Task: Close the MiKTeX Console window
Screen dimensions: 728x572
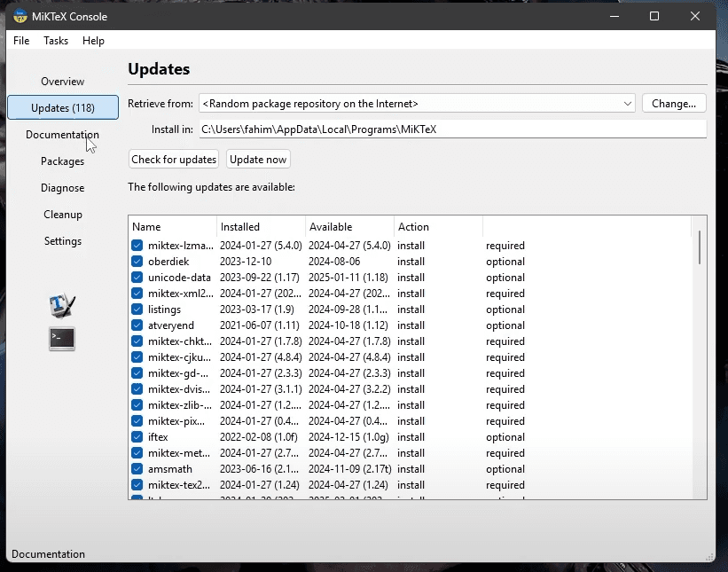Action: tap(695, 16)
